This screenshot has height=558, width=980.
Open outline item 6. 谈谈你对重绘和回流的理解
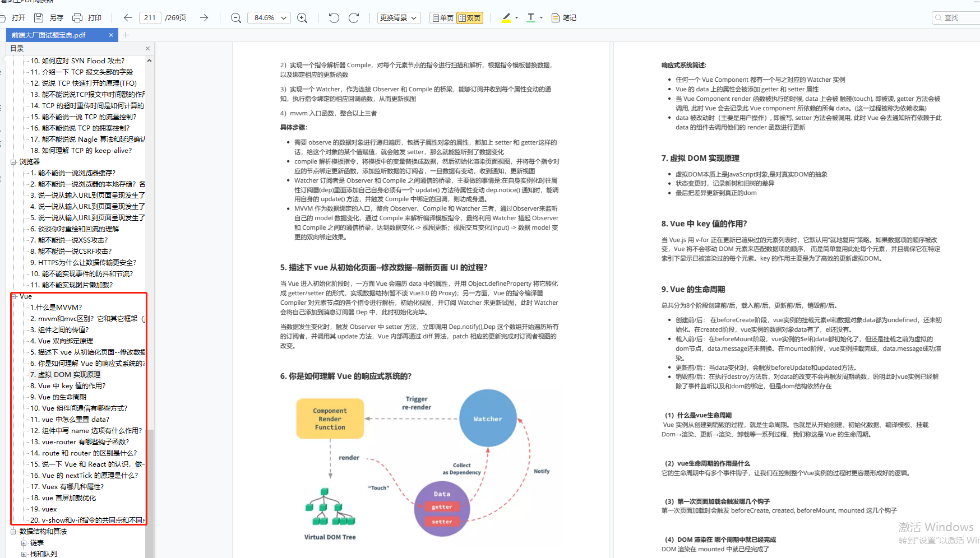[75, 229]
